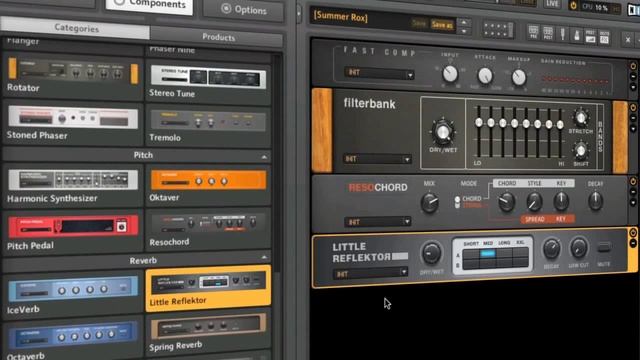This screenshot has width=640, height=360.
Task: Select the Little Reflektor browser entry
Action: click(208, 289)
